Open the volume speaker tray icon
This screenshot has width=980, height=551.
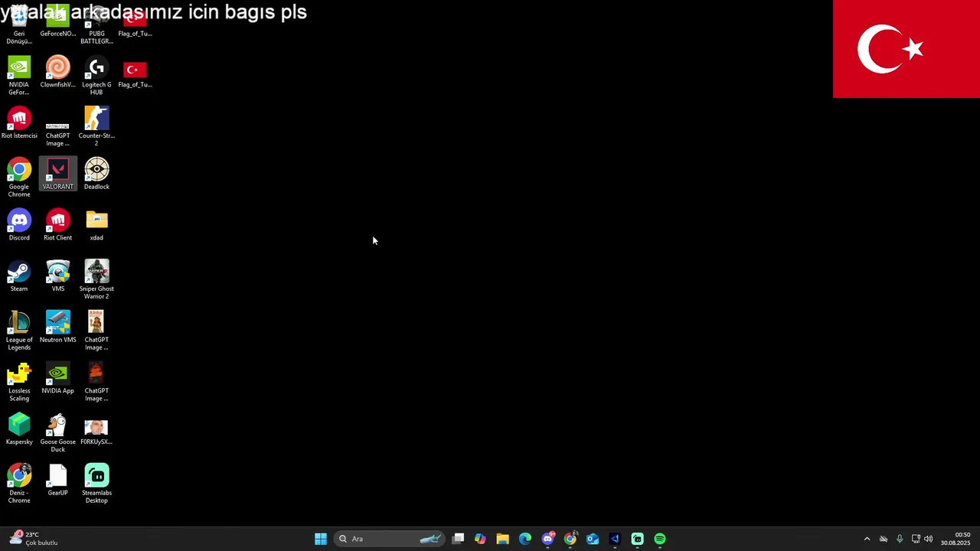pyautogui.click(x=929, y=539)
